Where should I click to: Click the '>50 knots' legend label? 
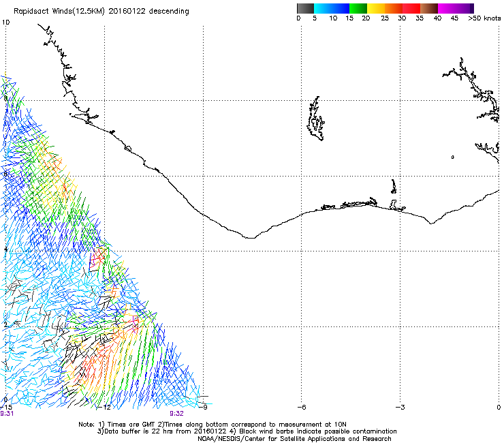point(484,18)
